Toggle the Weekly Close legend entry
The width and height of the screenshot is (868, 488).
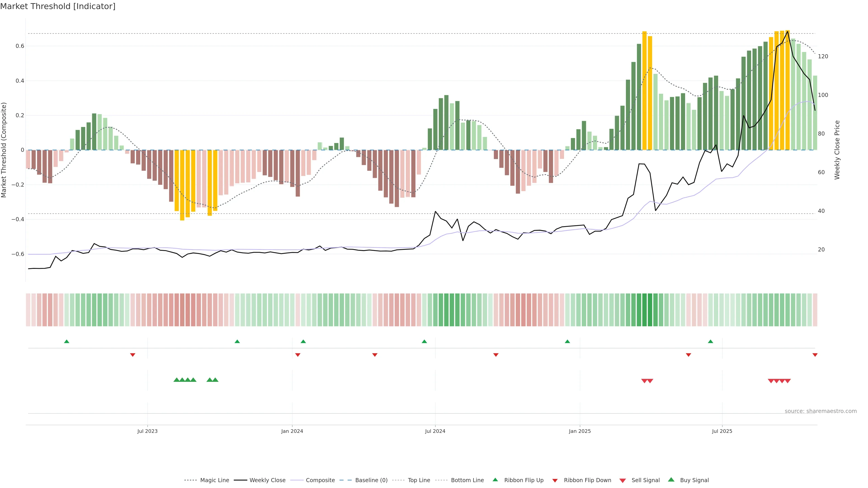pos(267,480)
